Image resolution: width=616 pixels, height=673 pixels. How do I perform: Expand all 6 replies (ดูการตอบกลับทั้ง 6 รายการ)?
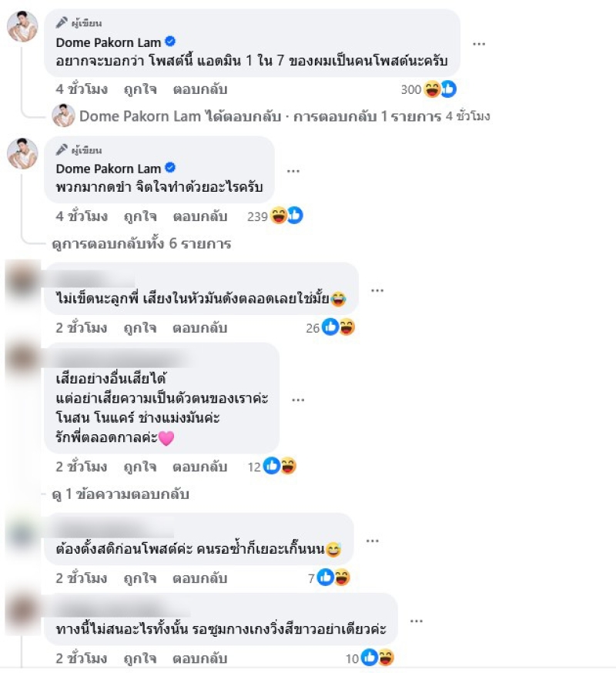click(x=141, y=244)
